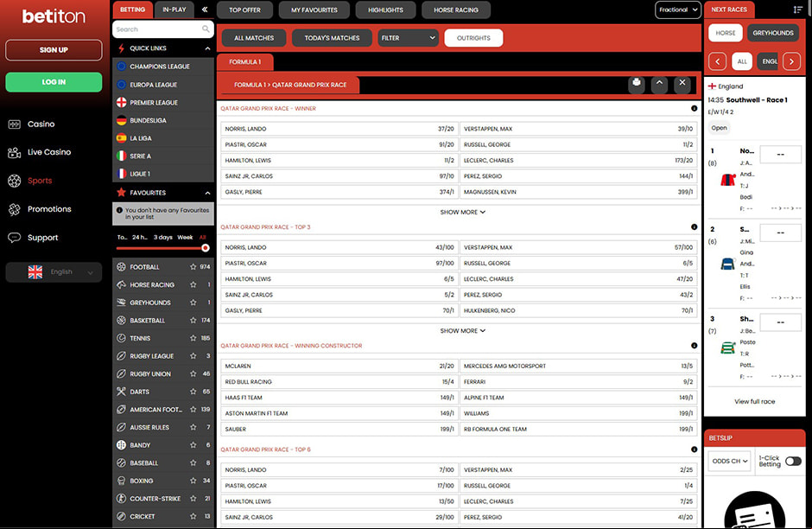The image size is (812, 529).
Task: Favourite Football with star toggle
Action: click(x=193, y=267)
